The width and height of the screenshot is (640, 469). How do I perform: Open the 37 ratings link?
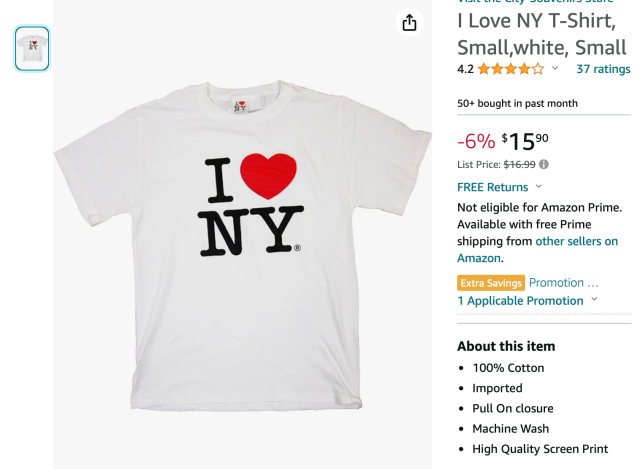coord(603,69)
